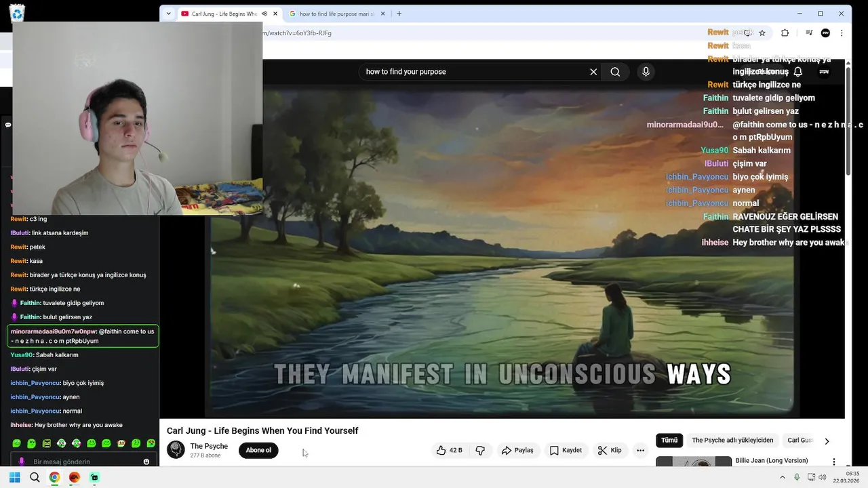Select the Carl Gus... filter chip
Viewport: 868px width, 488px height.
tap(800, 441)
